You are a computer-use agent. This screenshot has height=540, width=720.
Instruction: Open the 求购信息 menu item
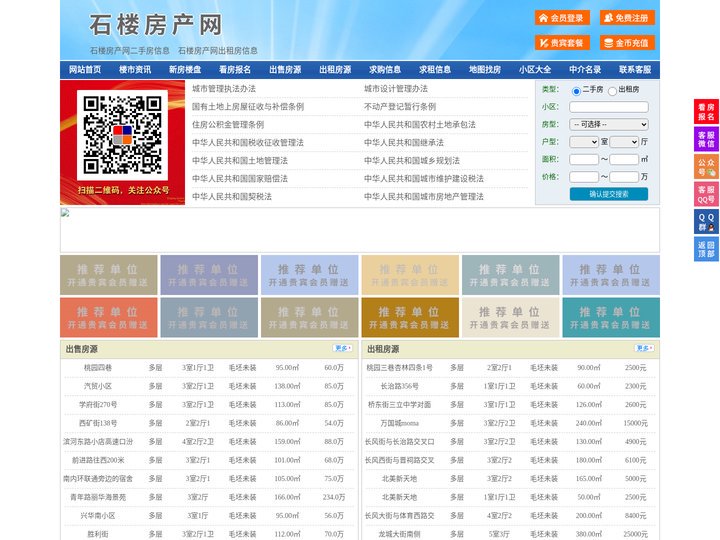point(385,70)
